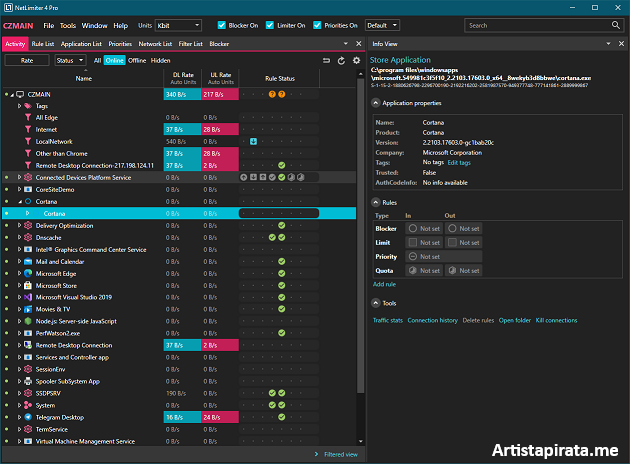Click the System process icon
The width and height of the screenshot is (630, 464).
point(28,405)
